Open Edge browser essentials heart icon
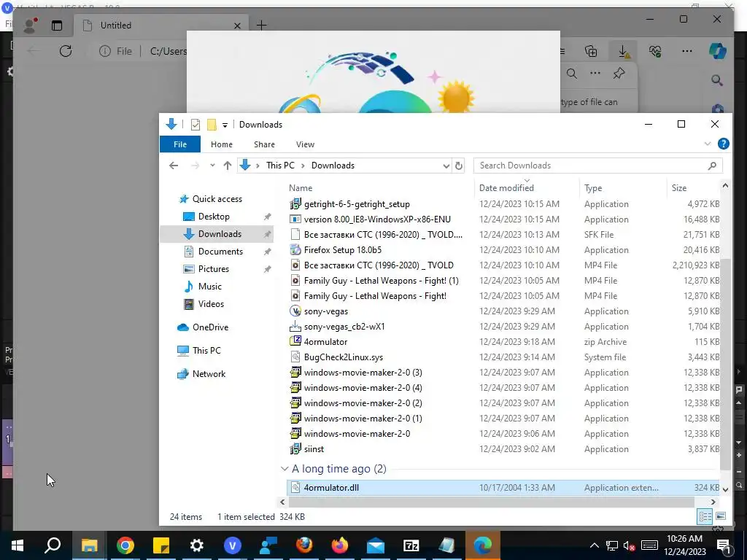The height and width of the screenshot is (560, 747). pyautogui.click(x=655, y=51)
